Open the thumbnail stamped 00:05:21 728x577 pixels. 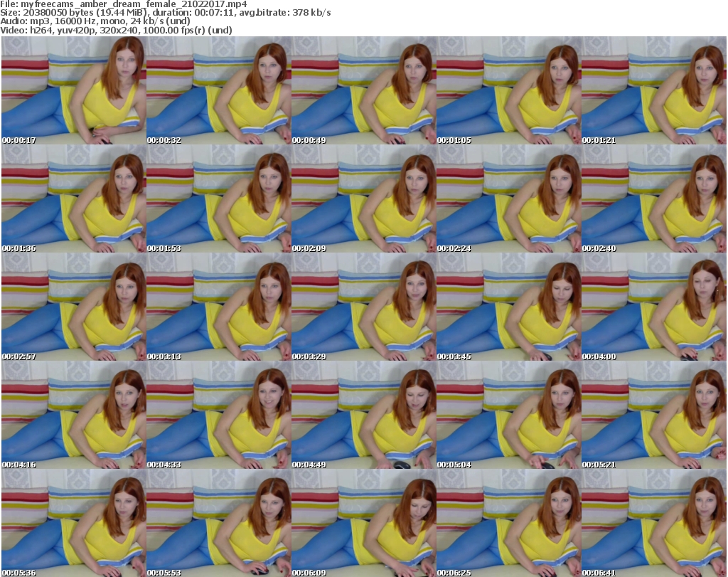(654, 415)
